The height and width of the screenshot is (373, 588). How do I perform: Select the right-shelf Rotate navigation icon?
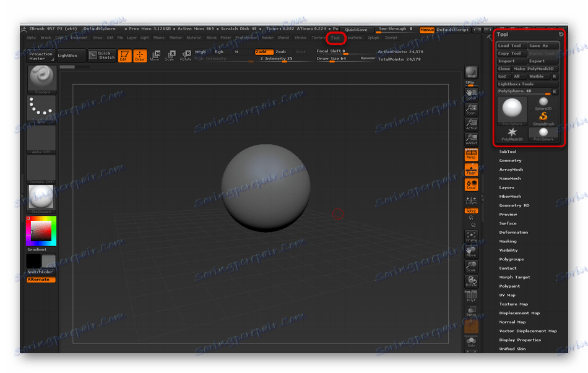(472, 281)
